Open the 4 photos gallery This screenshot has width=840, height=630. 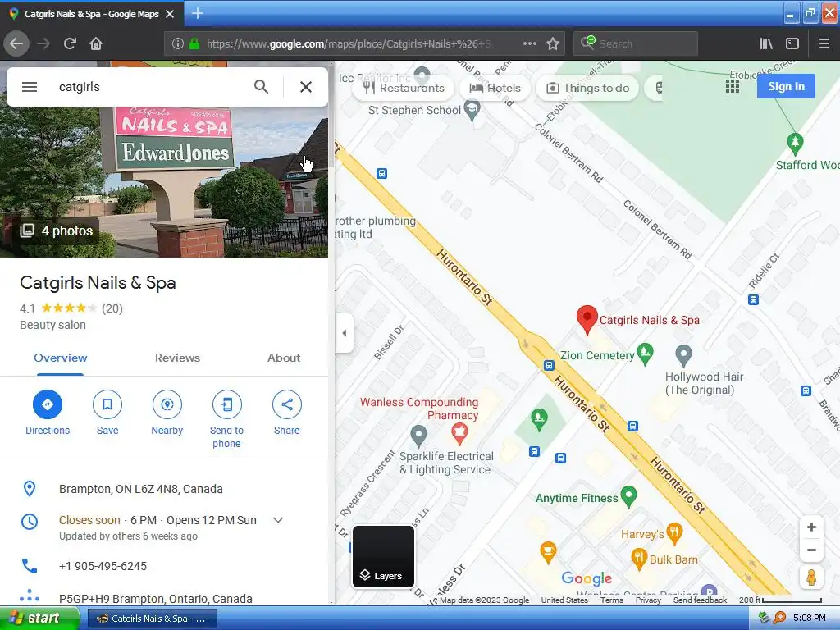pos(57,231)
